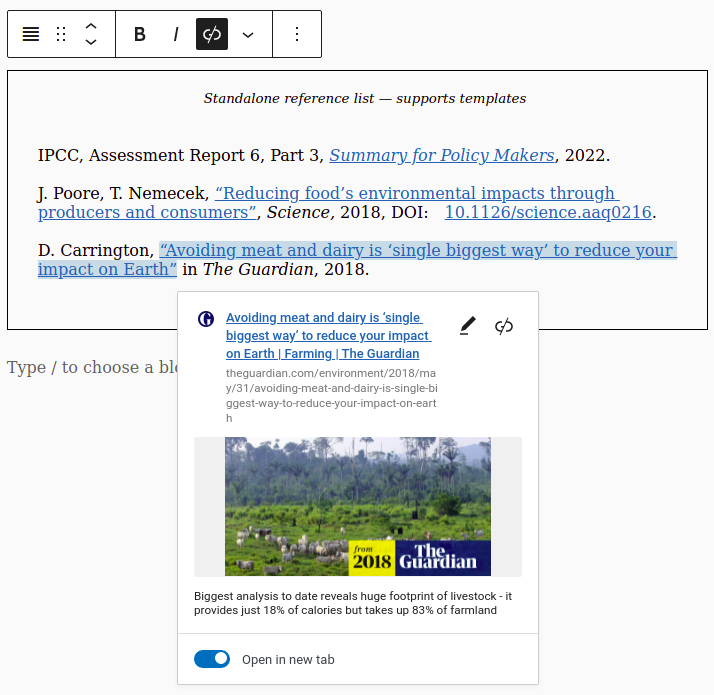Toggle bold formatting
The height and width of the screenshot is (695, 714).
tap(140, 34)
